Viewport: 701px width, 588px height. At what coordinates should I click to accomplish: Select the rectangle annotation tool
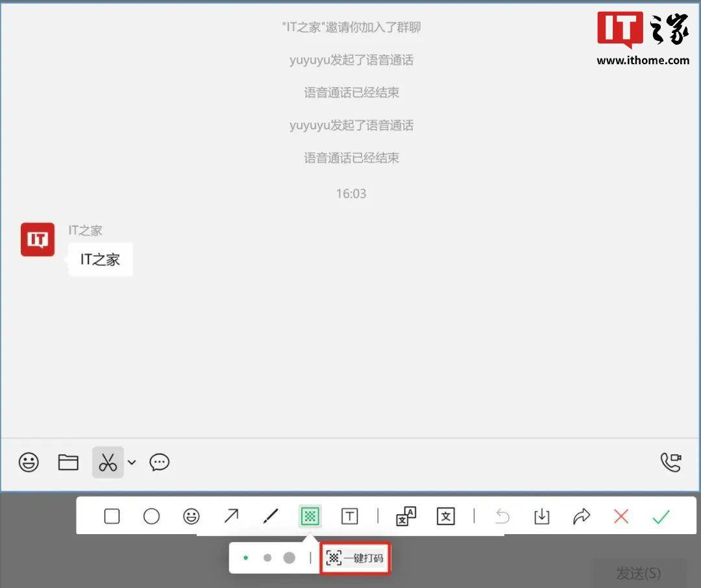click(x=112, y=516)
